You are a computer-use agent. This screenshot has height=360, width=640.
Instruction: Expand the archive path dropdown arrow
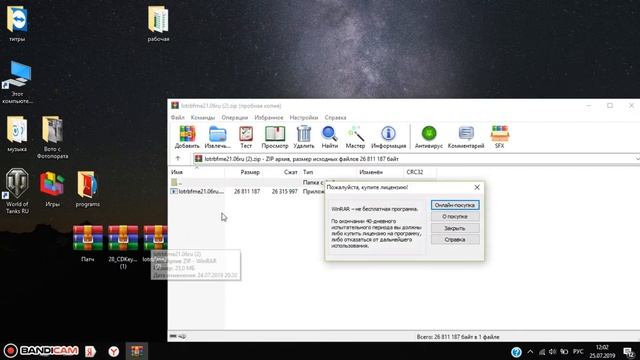click(637, 159)
